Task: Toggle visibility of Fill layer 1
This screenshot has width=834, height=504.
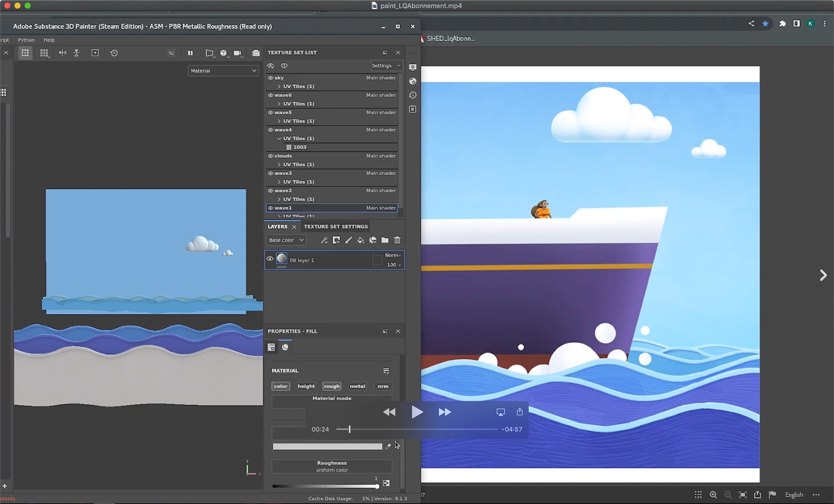Action: 270,259
